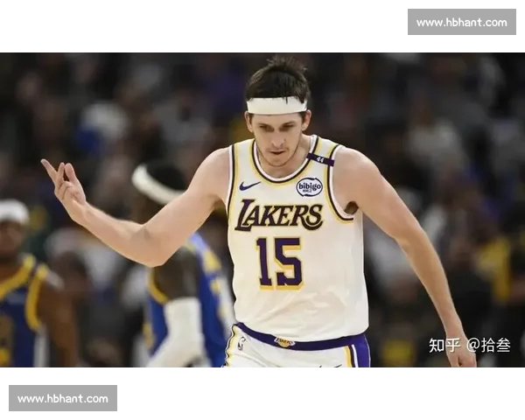Click the top-right www.hbhant.com label
This screenshot has width=525, height=420.
click(x=461, y=22)
